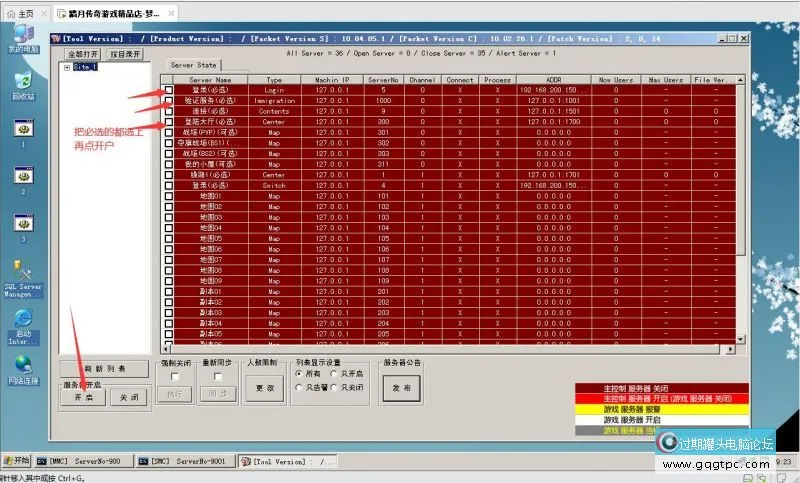Click the horizontal scrollbar right arrow
The image size is (800, 483).
point(731,349)
